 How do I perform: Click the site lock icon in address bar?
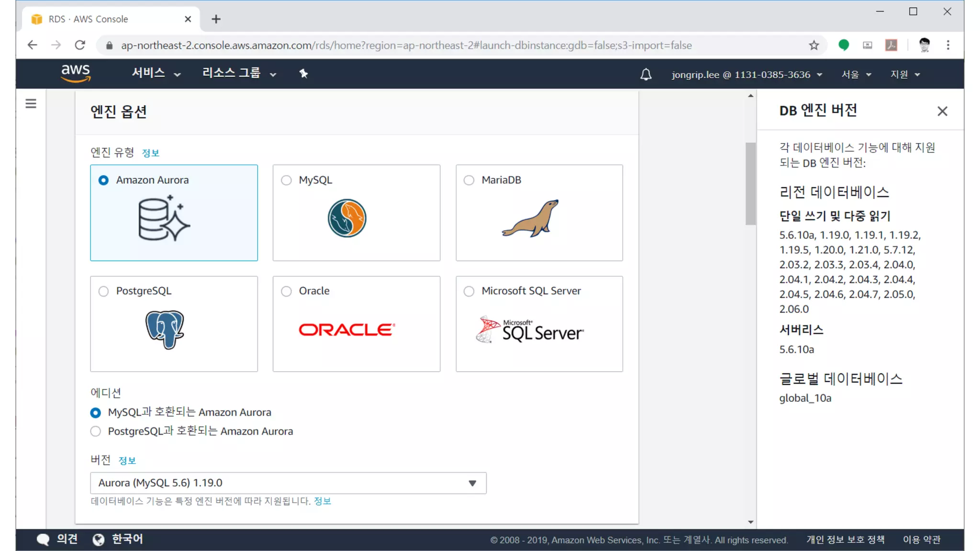coord(110,45)
